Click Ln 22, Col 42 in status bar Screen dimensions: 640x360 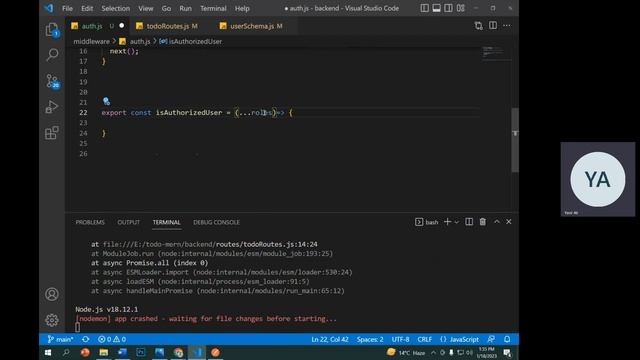330,339
